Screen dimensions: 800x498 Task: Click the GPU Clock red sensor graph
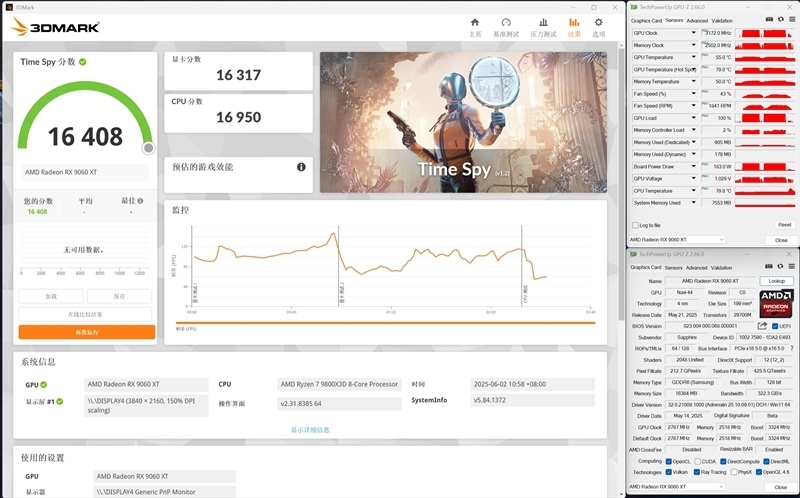[765, 33]
